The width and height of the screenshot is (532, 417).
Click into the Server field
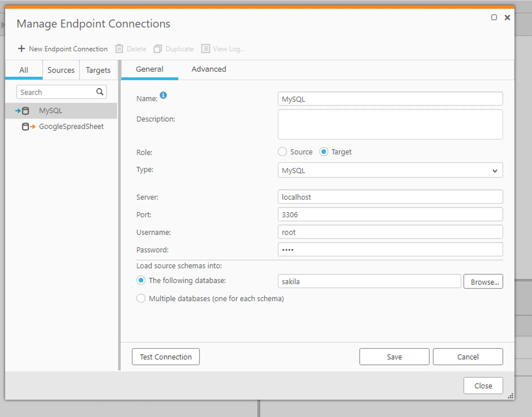tap(390, 197)
